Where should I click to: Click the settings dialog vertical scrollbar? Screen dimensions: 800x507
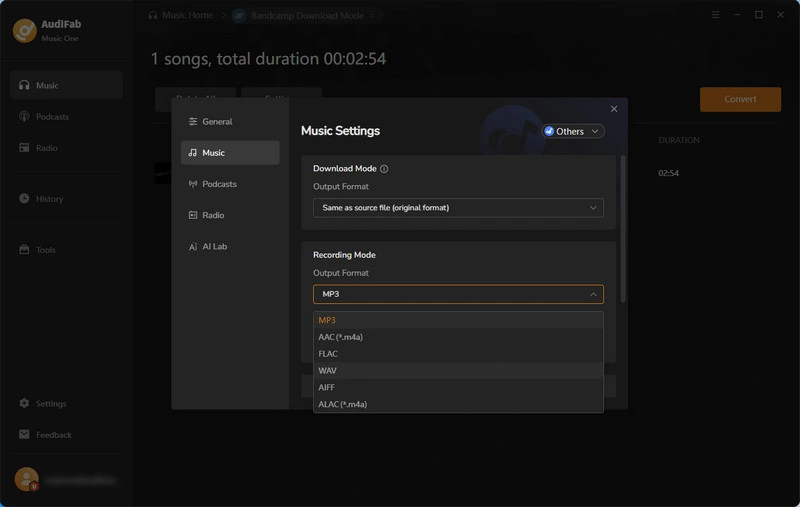point(622,229)
